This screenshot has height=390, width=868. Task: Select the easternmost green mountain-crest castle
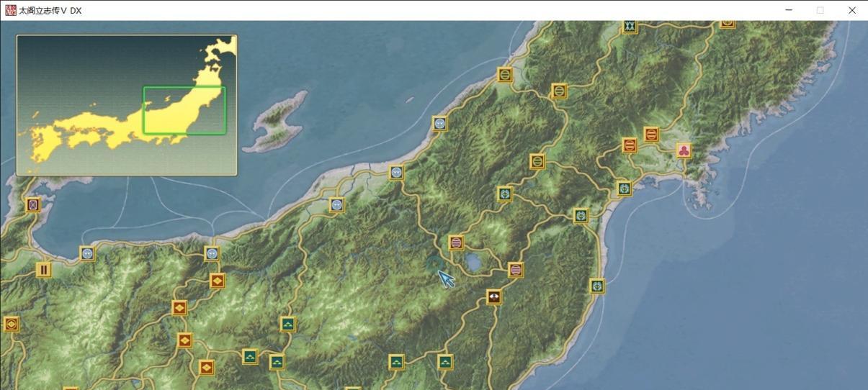click(445, 362)
